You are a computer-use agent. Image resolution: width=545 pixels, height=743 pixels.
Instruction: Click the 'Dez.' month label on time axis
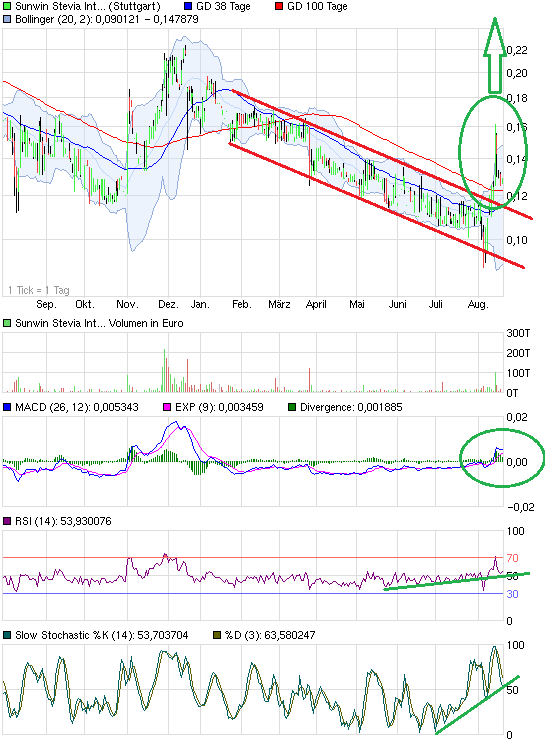click(x=168, y=304)
